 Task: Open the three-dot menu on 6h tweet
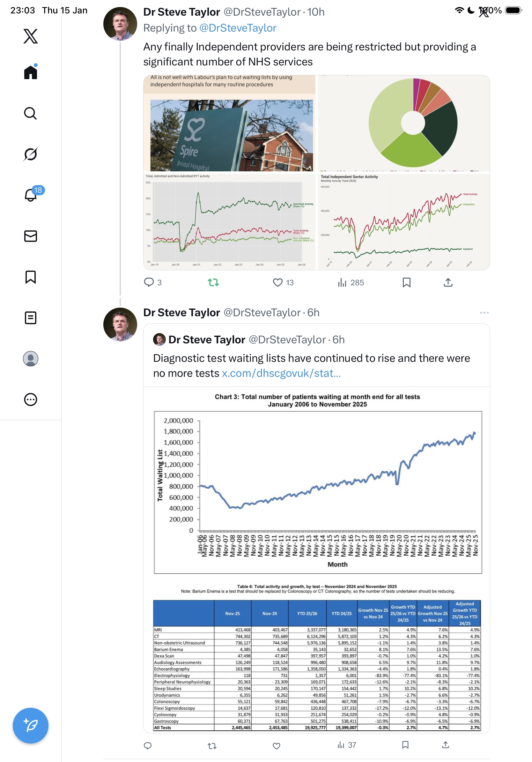coord(484,313)
